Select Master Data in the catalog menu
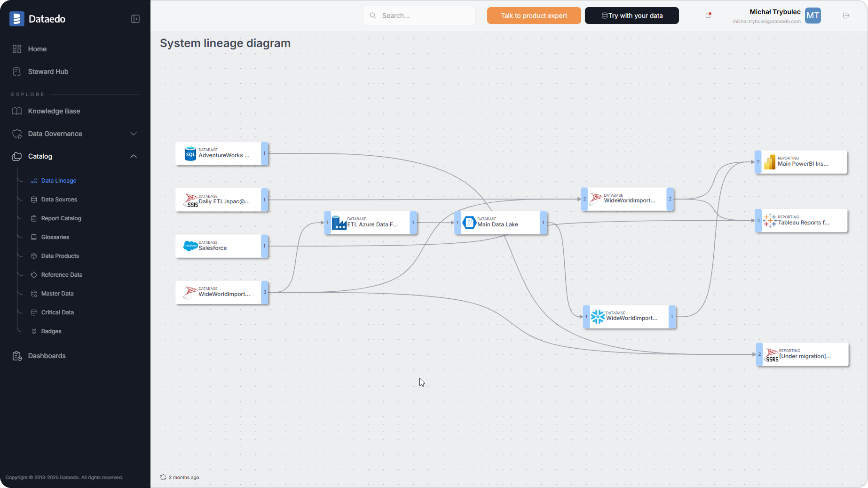The height and width of the screenshot is (488, 868). click(57, 293)
